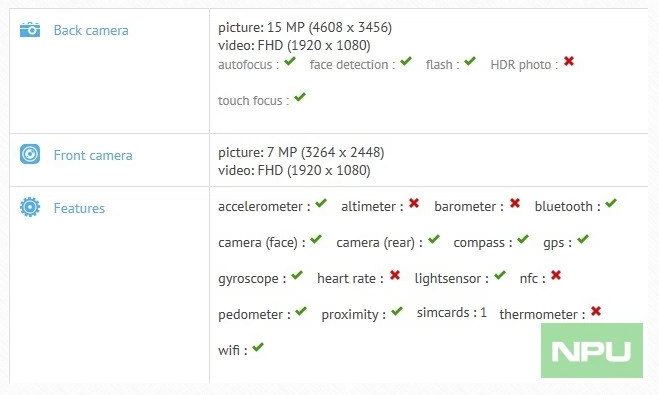Click the Features gear icon

click(x=30, y=207)
